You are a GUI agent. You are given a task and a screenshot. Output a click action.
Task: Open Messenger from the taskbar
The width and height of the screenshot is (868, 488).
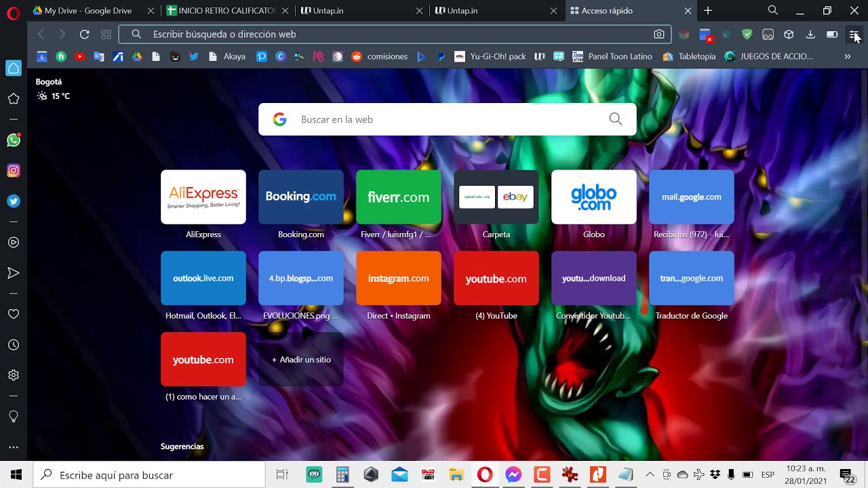[x=513, y=475]
